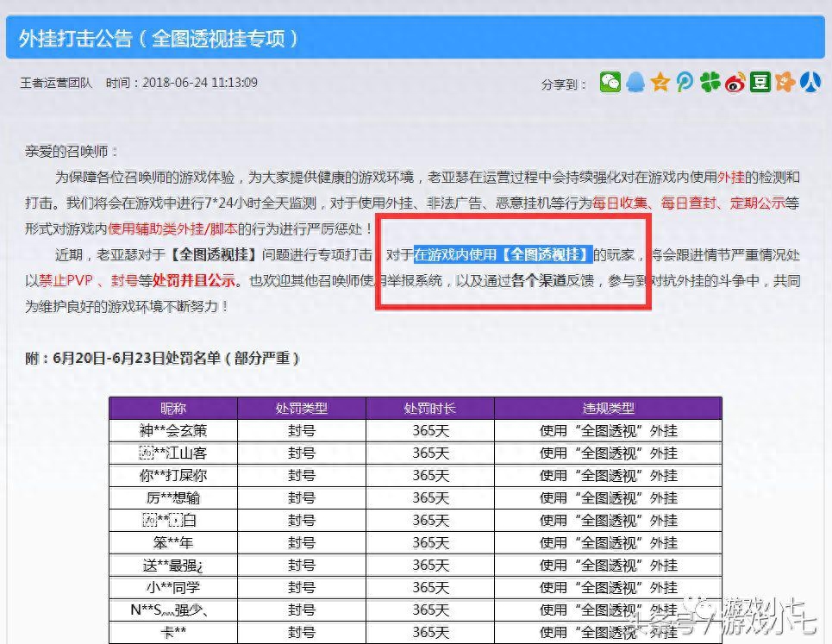Click the red 使用辅助类外挂/脚本 text
832x644 pixels.
[172, 229]
